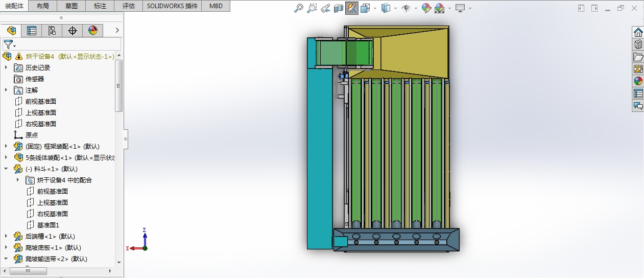Select the Zoom to Area tool
The height and width of the screenshot is (278, 644).
point(312,8)
